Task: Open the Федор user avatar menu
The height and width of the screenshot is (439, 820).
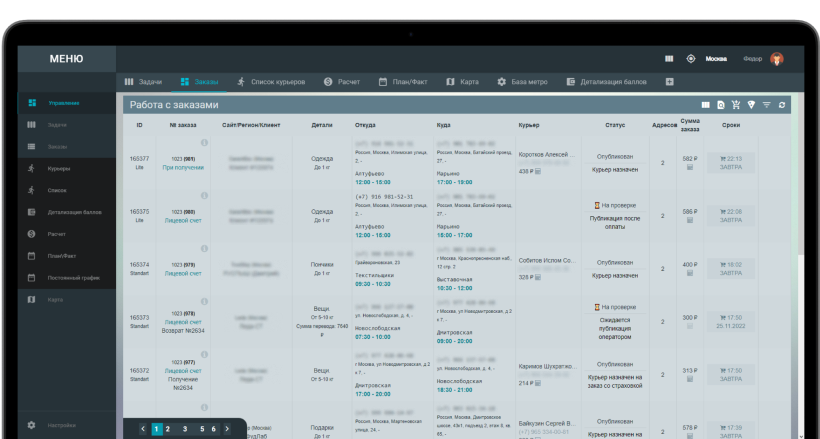Action: 777,59
